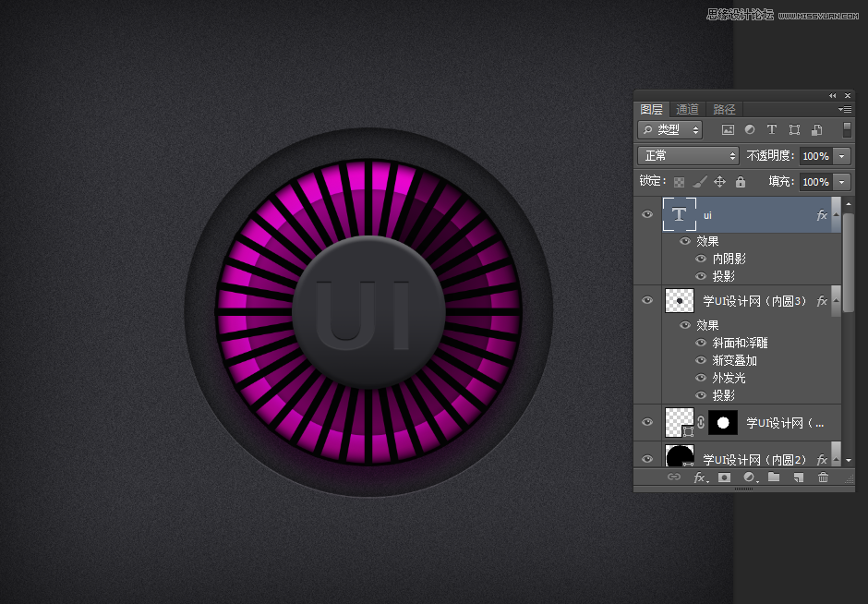Viewport: 868px width, 604px height.
Task: Lock transparent pixels checkerboard icon
Action: click(x=679, y=182)
